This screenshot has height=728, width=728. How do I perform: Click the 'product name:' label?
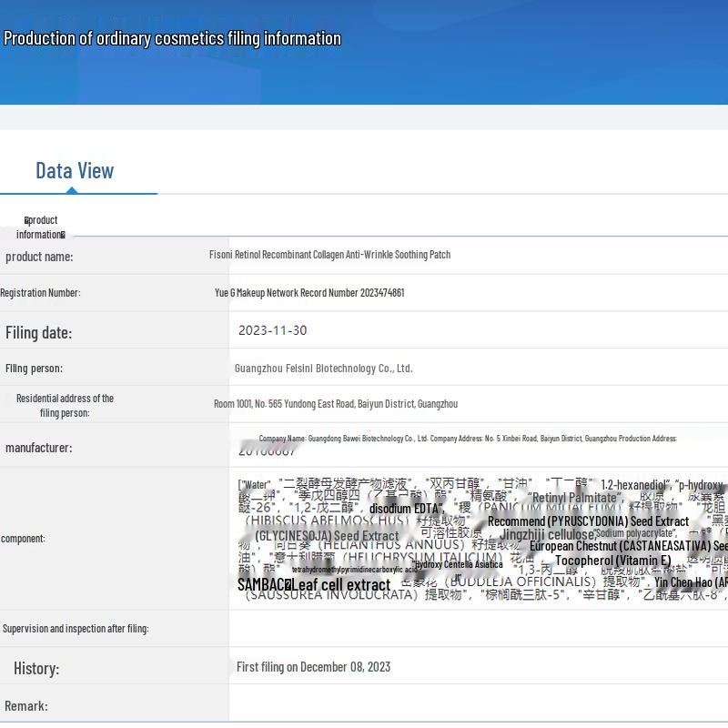(39, 257)
